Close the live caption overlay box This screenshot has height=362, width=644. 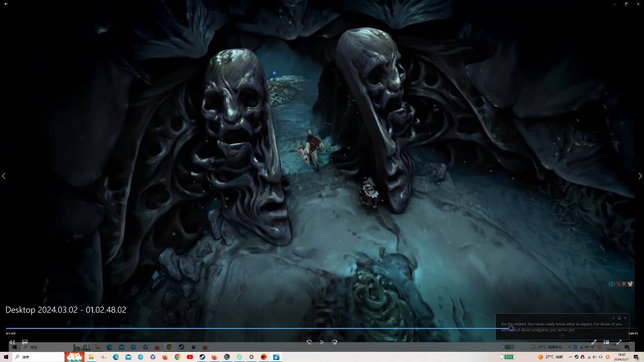click(x=625, y=318)
